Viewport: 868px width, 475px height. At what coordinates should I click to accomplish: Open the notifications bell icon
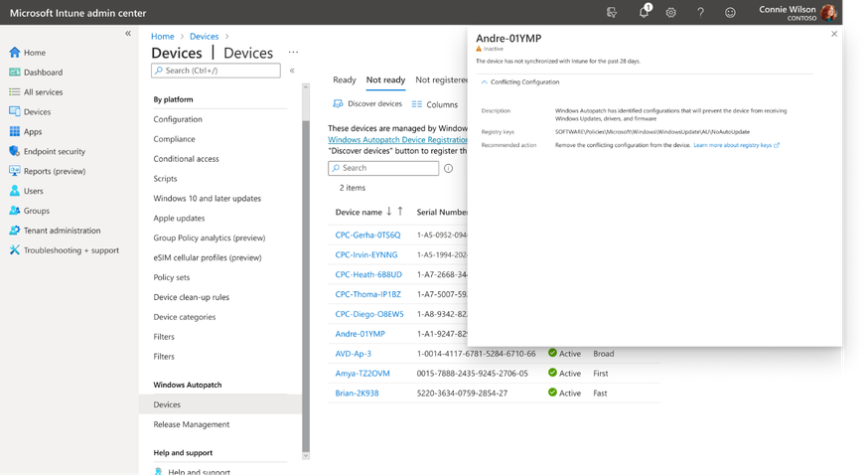[x=644, y=12]
